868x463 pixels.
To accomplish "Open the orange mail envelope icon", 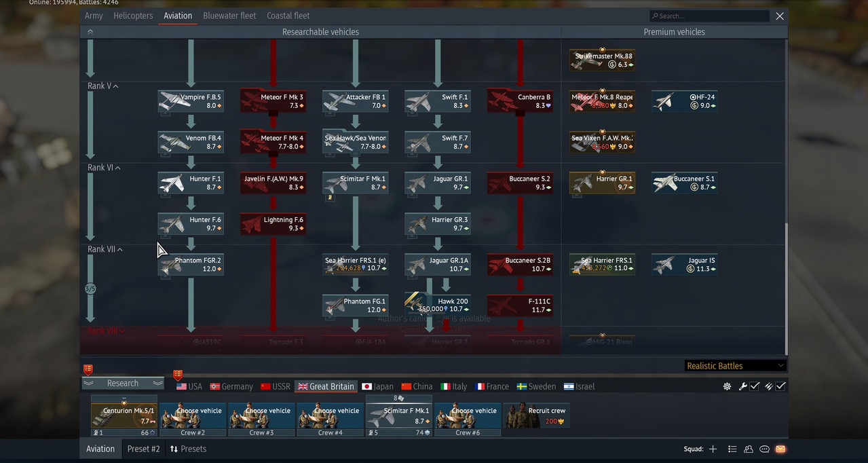I will [x=780, y=449].
